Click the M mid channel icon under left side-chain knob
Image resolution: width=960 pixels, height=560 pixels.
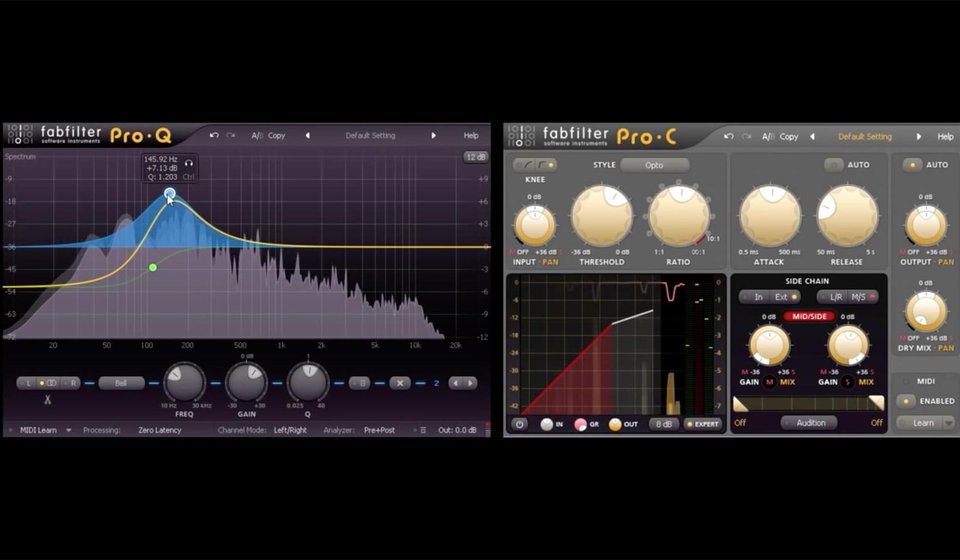tap(770, 382)
